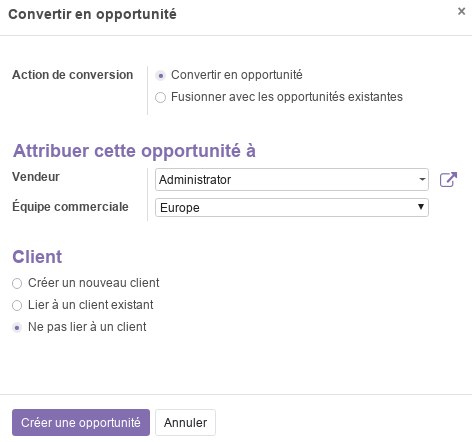The width and height of the screenshot is (472, 442).
Task: Click the dialog title Convertir en opportunité
Action: pos(92,14)
